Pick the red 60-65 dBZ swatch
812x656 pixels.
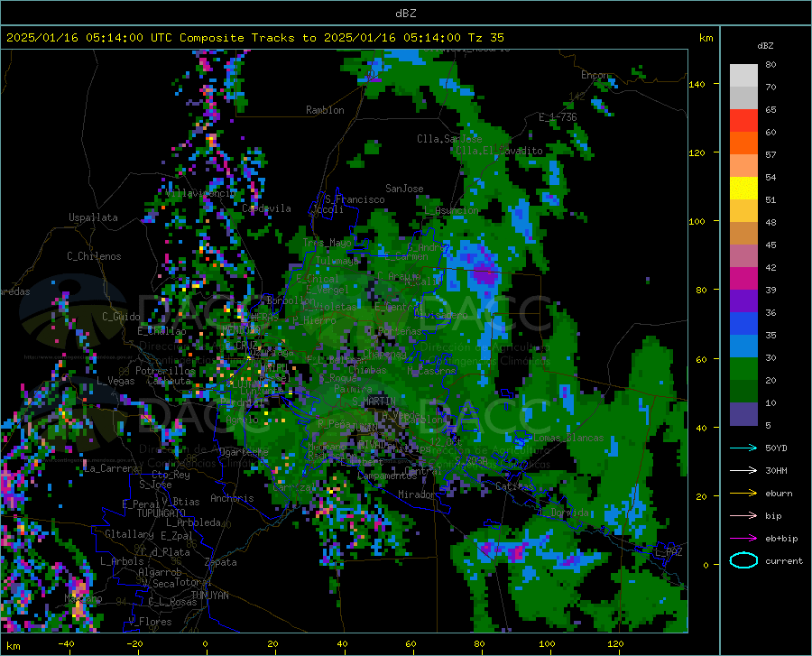point(743,121)
